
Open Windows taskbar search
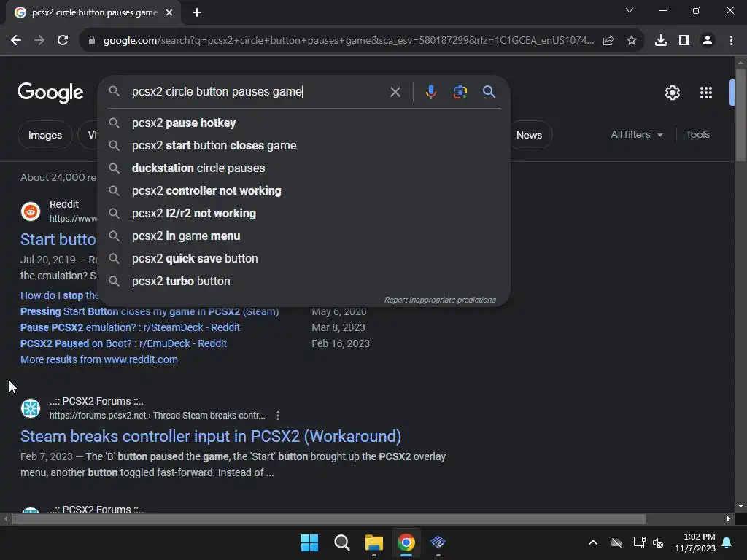[341, 542]
